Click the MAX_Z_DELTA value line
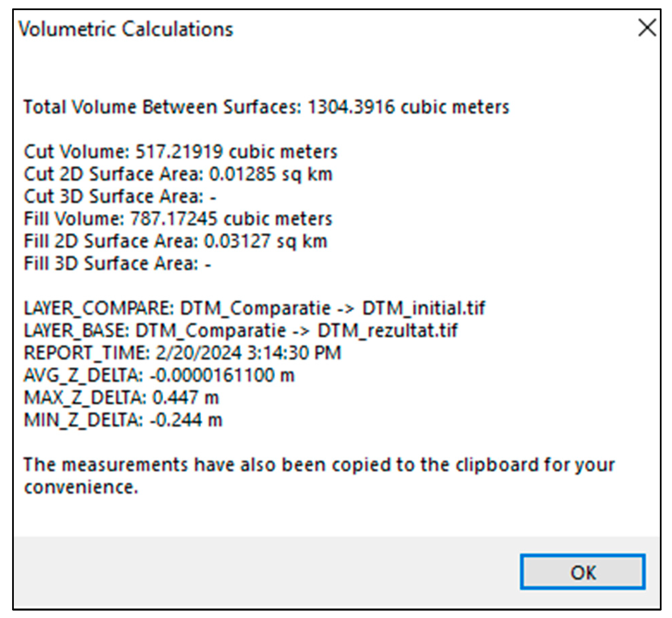Screen dimensions: 672x618 (121, 398)
